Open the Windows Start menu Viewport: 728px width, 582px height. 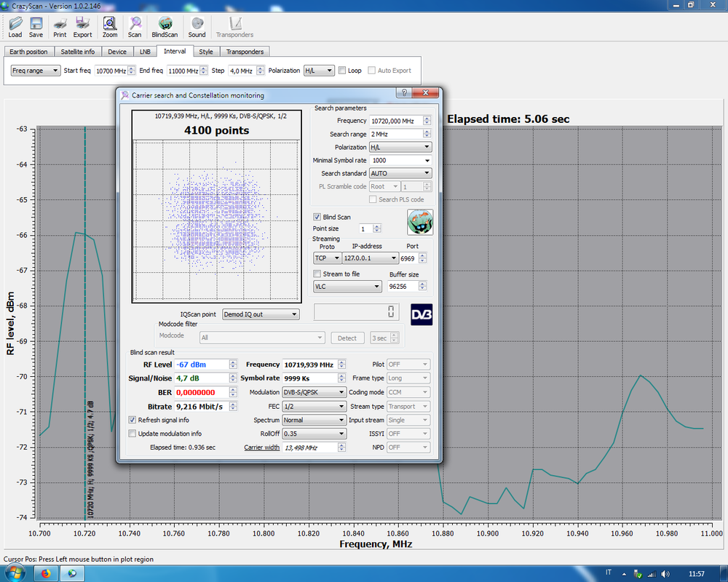(x=15, y=574)
